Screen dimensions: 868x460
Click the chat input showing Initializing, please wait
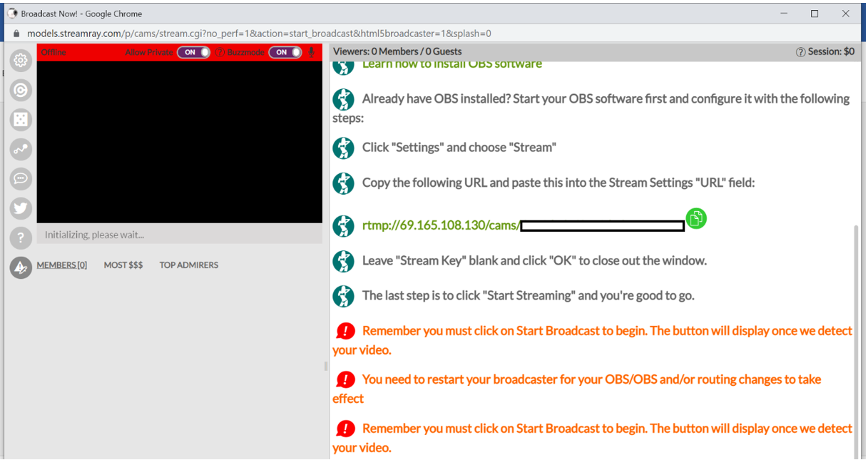click(180, 235)
